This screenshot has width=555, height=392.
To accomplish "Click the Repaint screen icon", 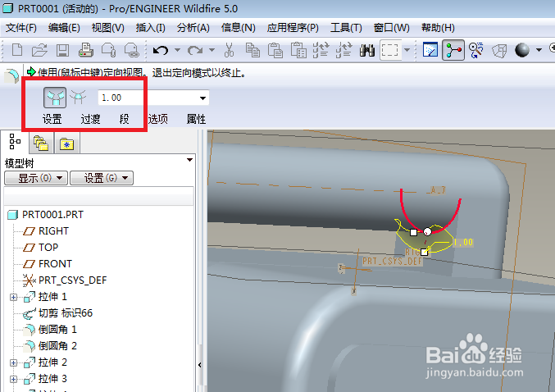I will click(x=430, y=50).
